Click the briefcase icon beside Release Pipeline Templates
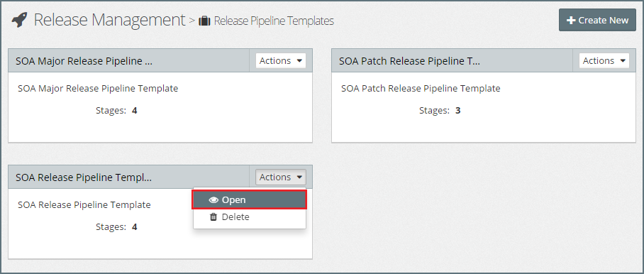This screenshot has width=644, height=274. (204, 21)
